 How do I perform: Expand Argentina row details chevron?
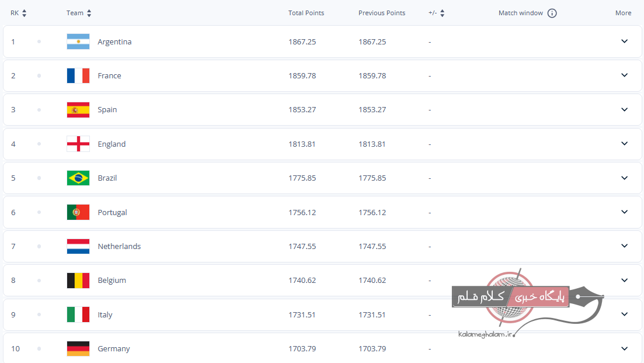point(624,41)
